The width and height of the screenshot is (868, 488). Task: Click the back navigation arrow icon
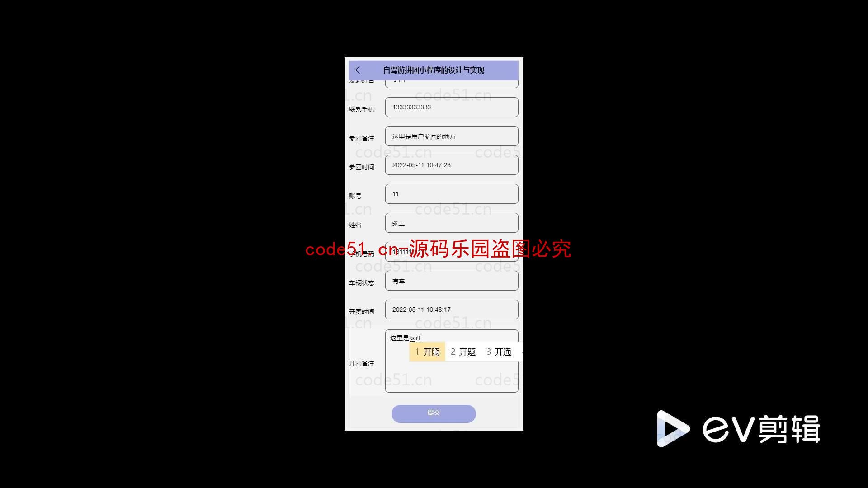point(357,70)
